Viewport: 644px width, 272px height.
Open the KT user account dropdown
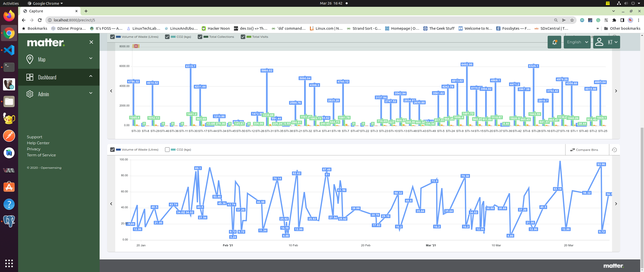tap(607, 42)
